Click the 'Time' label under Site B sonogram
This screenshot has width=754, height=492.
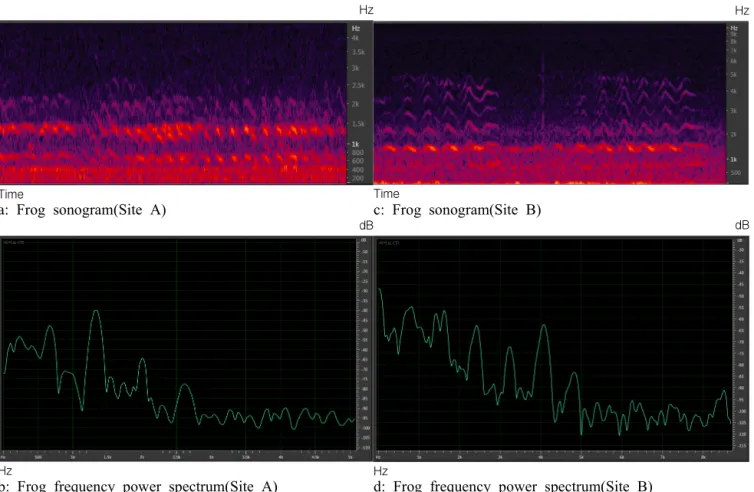click(387, 194)
